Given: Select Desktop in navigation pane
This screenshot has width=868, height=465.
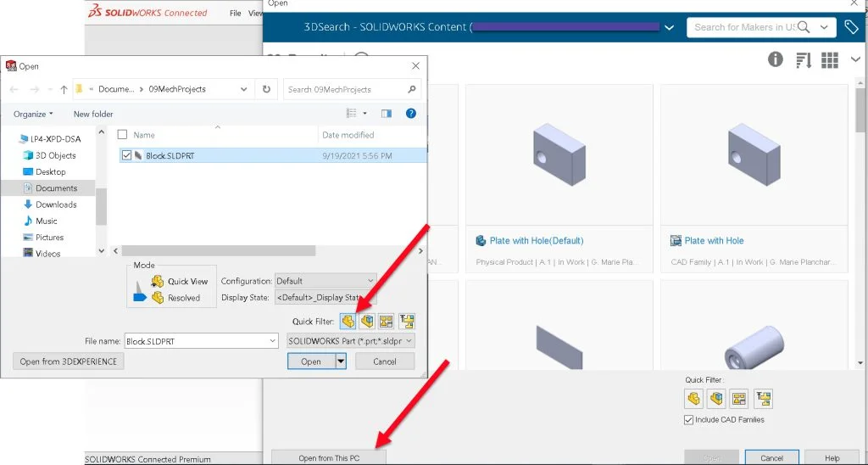Looking at the screenshot, I should (x=44, y=171).
